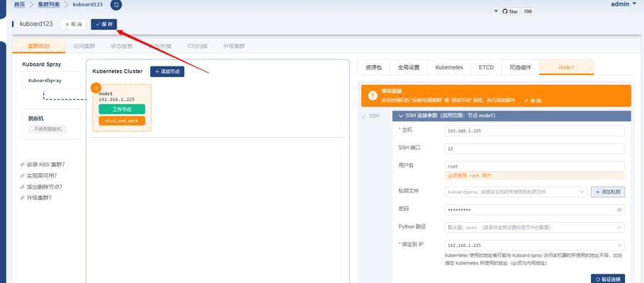
Task: Click the kuboard123 breadcrumb text
Action: coord(86,4)
